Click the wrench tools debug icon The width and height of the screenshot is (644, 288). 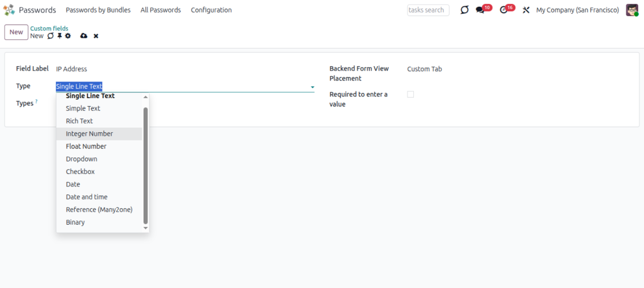[x=526, y=10]
